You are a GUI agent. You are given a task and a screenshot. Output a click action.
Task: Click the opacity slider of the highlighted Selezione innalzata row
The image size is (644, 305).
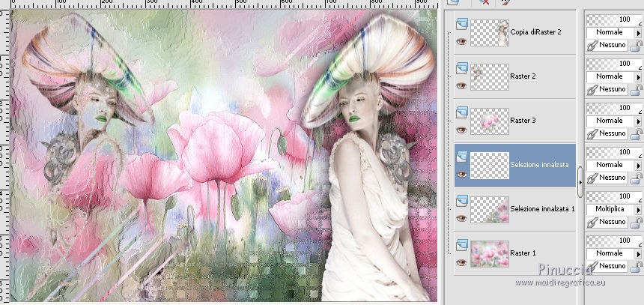[x=614, y=152]
